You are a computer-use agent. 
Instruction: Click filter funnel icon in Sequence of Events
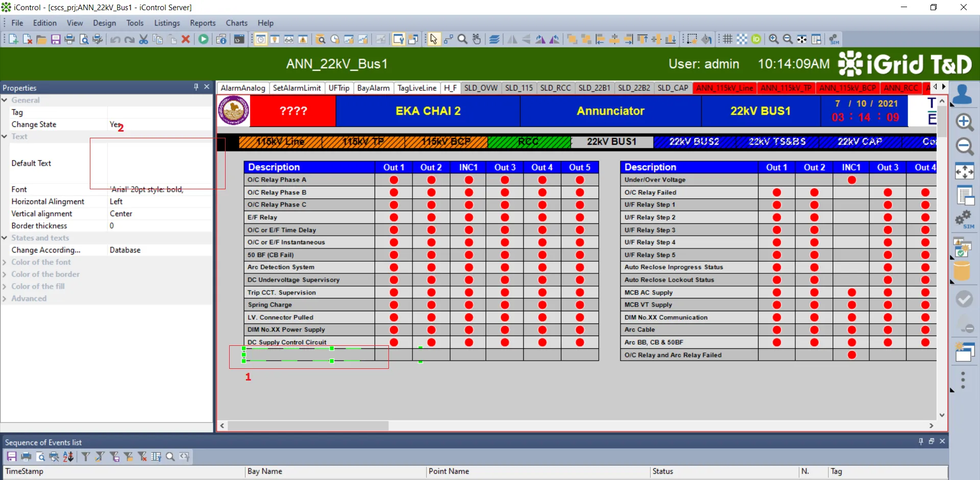pos(86,457)
